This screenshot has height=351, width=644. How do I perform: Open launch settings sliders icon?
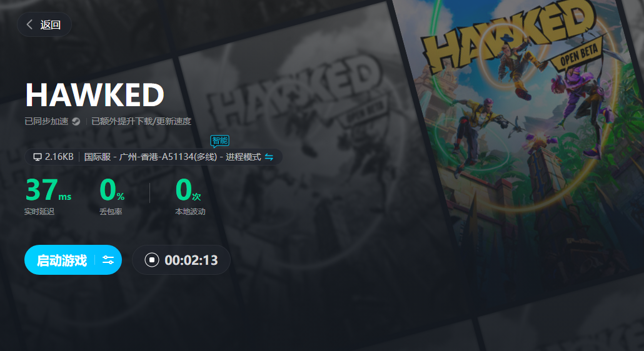click(108, 260)
